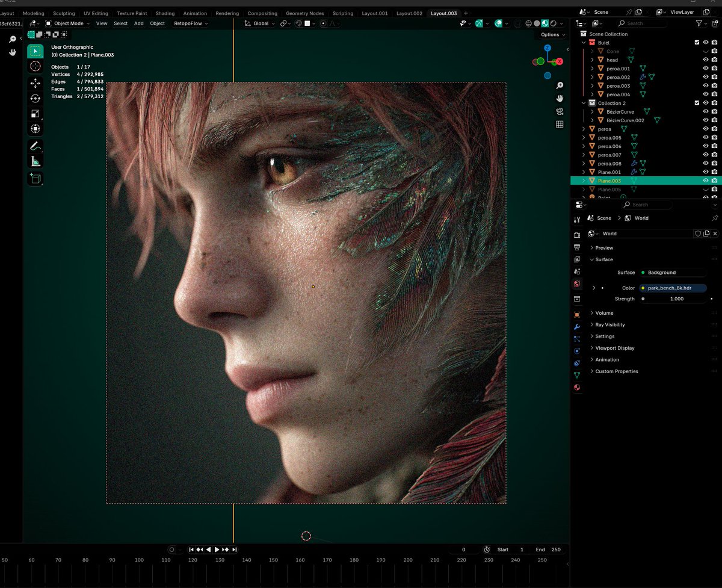Open the RetopoFlow dropdown menu
The height and width of the screenshot is (588, 722).
coord(190,23)
